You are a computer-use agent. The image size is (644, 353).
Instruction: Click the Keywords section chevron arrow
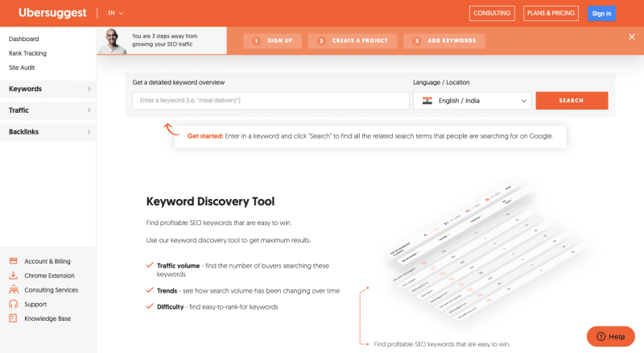point(89,89)
